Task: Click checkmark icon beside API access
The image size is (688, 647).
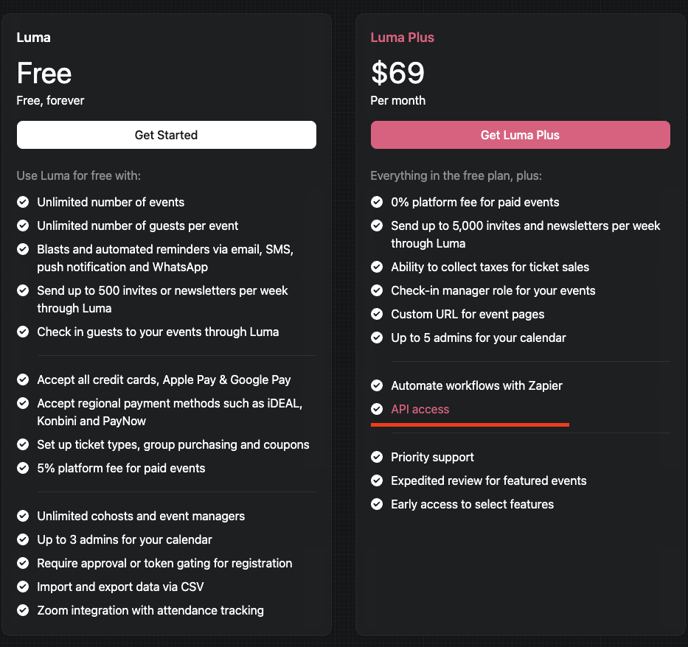Action: click(x=377, y=409)
